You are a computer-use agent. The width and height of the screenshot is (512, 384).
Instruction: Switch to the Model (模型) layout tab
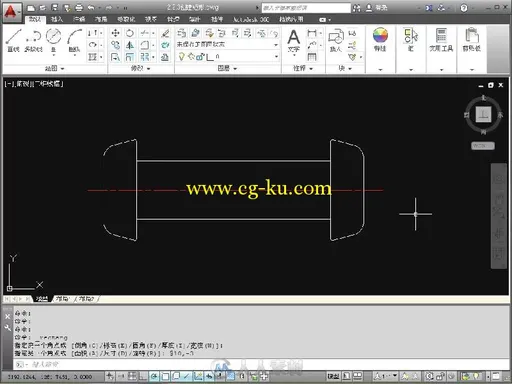pyautogui.click(x=42, y=299)
